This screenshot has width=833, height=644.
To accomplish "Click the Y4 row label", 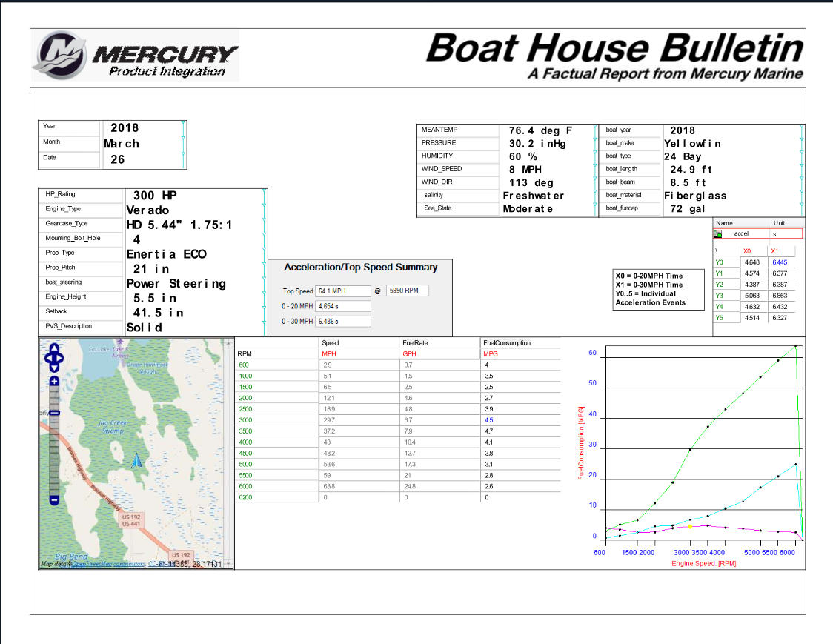I will (720, 307).
